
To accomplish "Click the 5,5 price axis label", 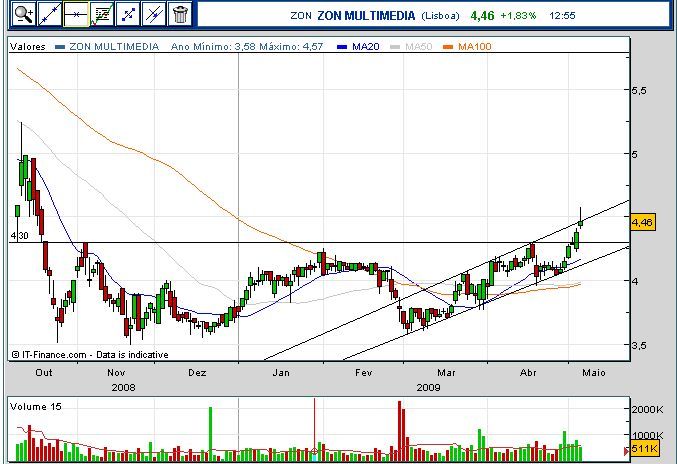I will pos(639,91).
